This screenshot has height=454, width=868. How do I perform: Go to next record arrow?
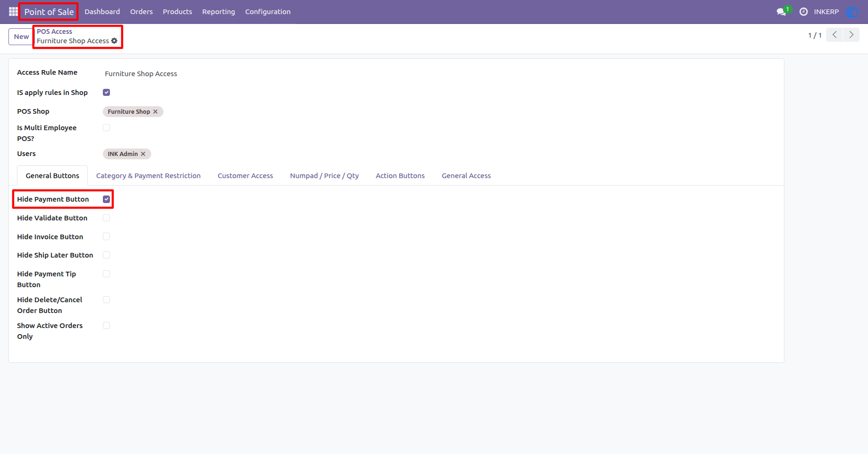[852, 35]
